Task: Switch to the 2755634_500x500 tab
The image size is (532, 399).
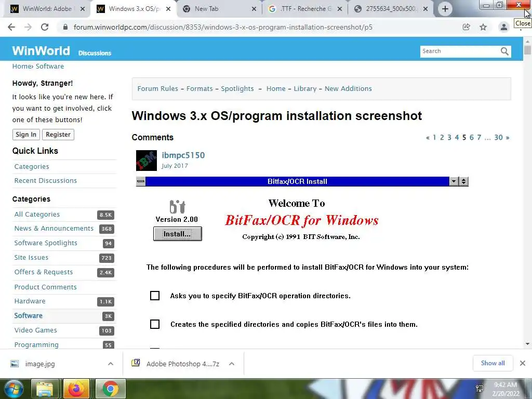Action: pyautogui.click(x=390, y=9)
